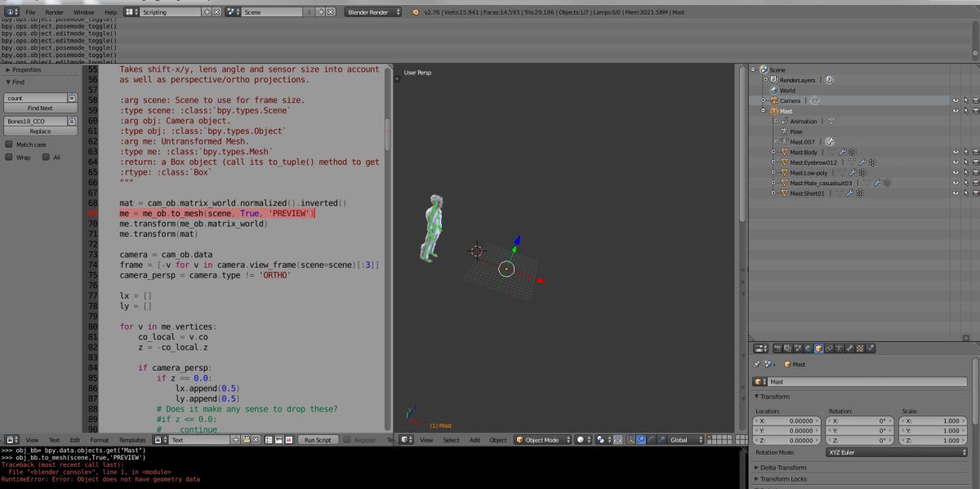Open the Blender Render engine dropdown
The height and width of the screenshot is (489, 980).
click(374, 12)
